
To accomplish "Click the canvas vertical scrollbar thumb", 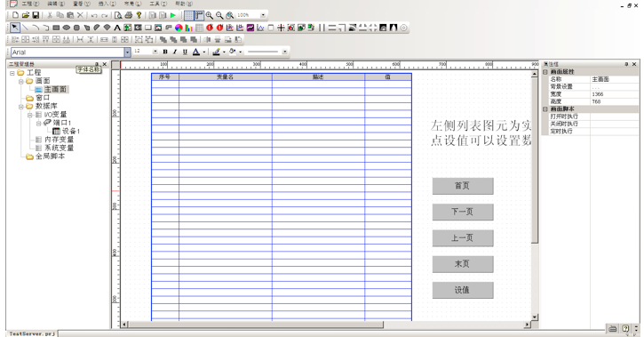I will pyautogui.click(x=535, y=160).
